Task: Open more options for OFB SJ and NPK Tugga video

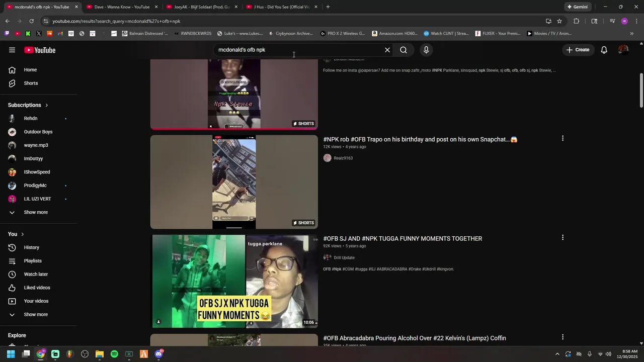Action: coord(562,237)
